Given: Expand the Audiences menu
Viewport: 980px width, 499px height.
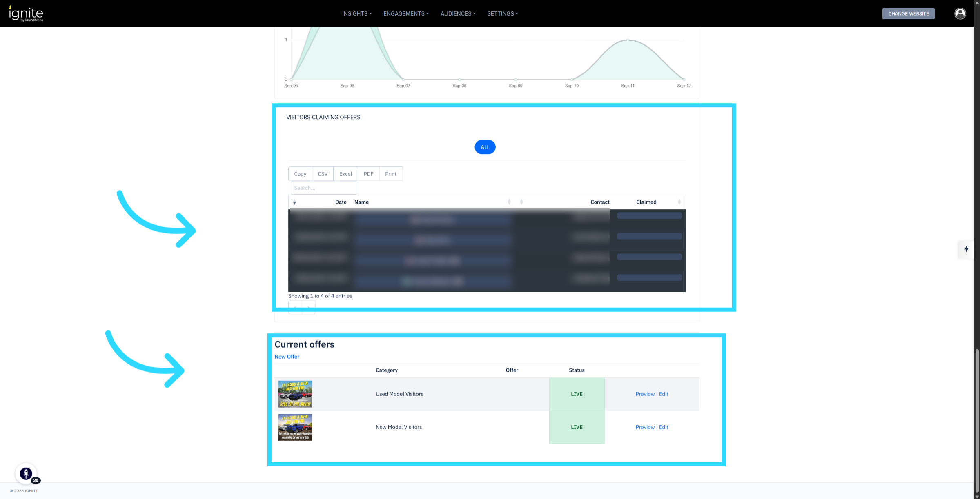Looking at the screenshot, I should pyautogui.click(x=458, y=13).
